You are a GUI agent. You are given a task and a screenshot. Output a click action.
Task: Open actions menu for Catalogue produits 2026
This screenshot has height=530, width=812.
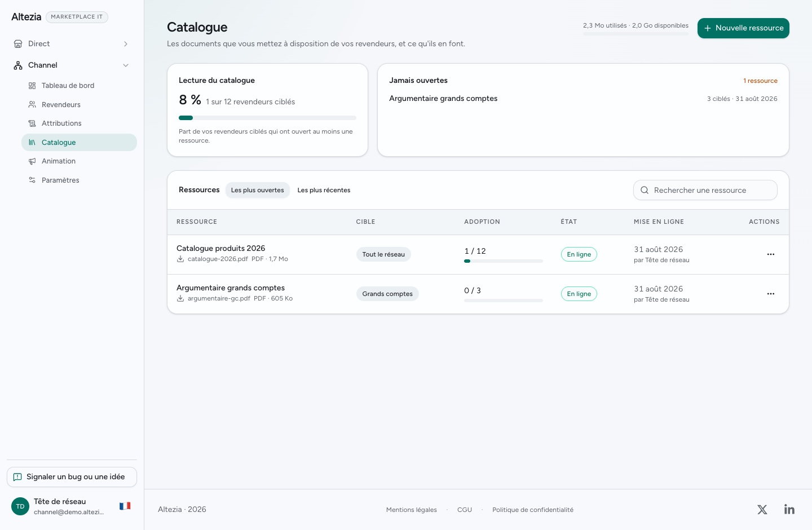tap(771, 254)
